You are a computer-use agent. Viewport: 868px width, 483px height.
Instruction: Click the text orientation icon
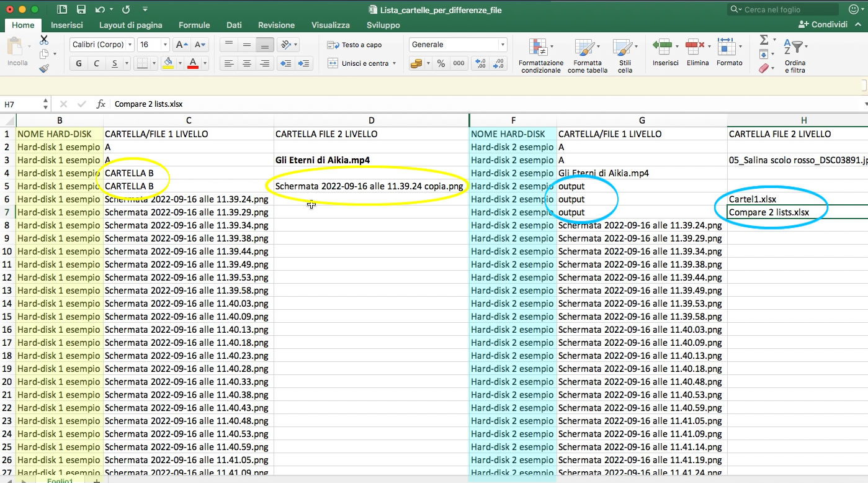(x=285, y=45)
